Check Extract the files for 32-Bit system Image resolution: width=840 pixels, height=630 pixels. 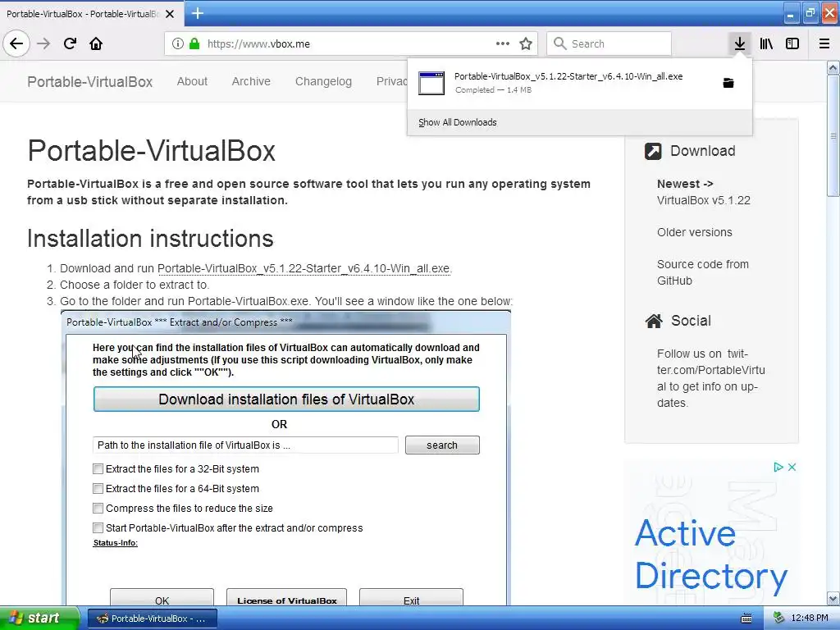pyautogui.click(x=98, y=469)
